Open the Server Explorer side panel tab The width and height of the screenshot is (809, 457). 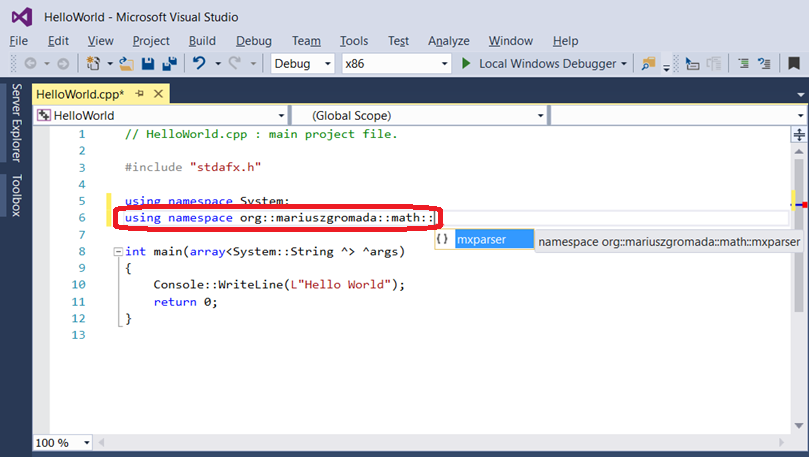tap(17, 123)
